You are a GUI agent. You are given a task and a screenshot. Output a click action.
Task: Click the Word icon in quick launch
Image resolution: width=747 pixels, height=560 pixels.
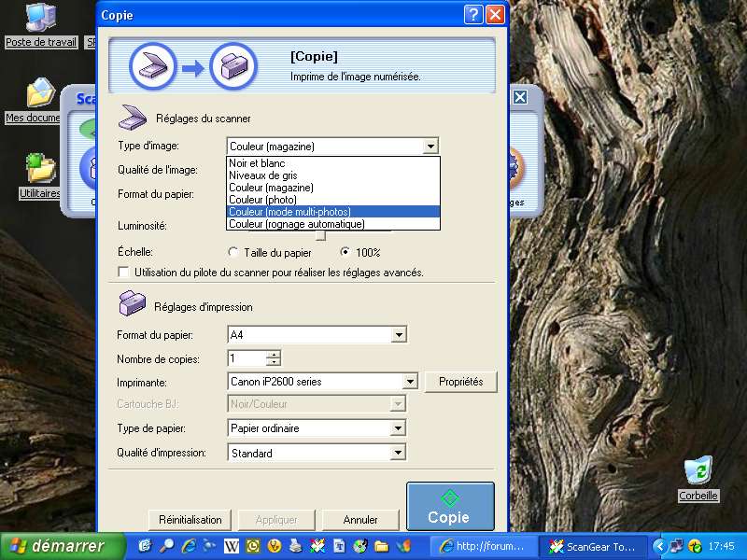231,546
